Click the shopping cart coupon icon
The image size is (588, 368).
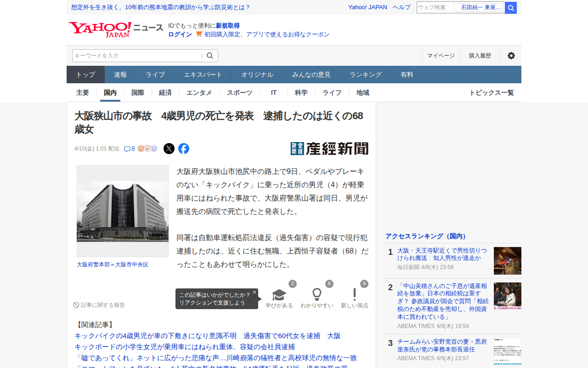(x=199, y=34)
